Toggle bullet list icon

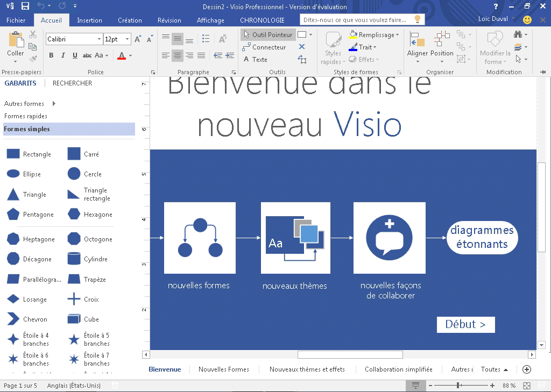206,39
